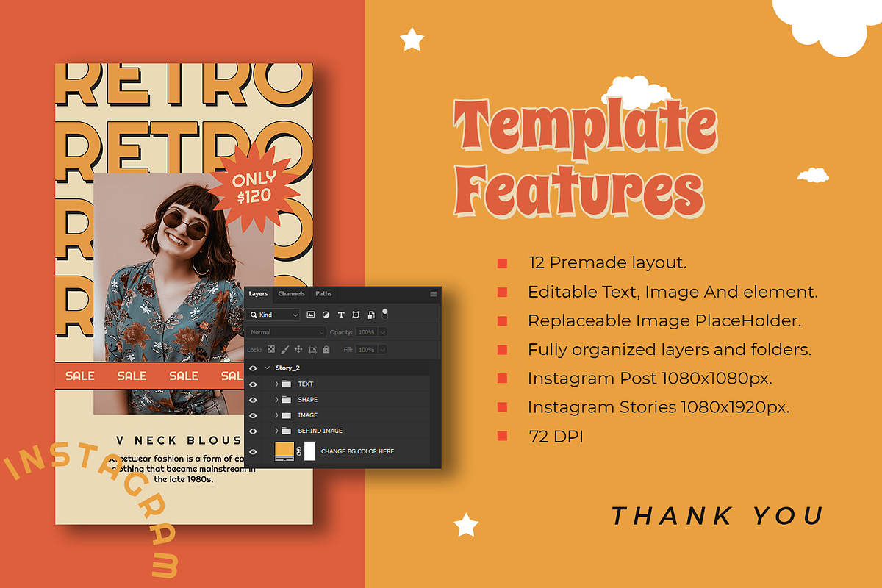Click "Replaceable Image PlaceHolder." text

[664, 320]
